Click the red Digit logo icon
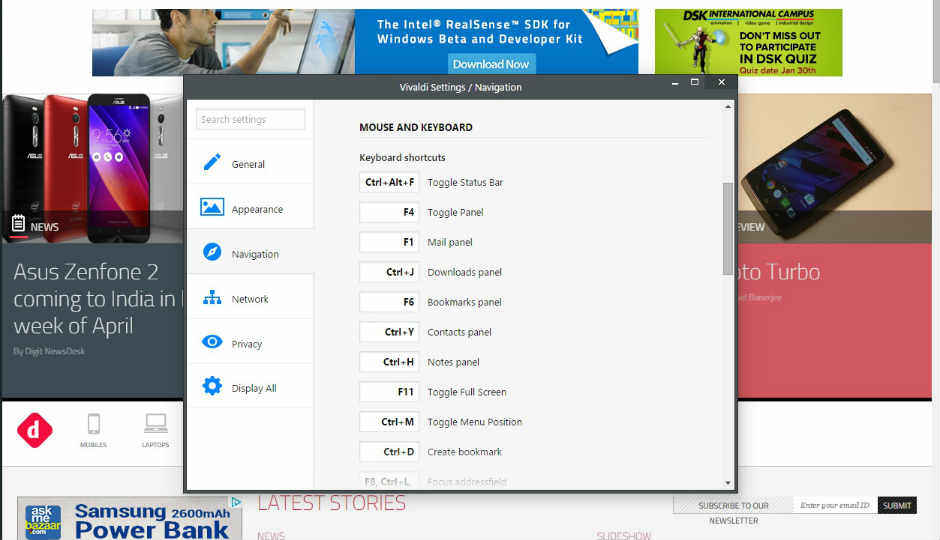Image resolution: width=940 pixels, height=540 pixels. (34, 430)
